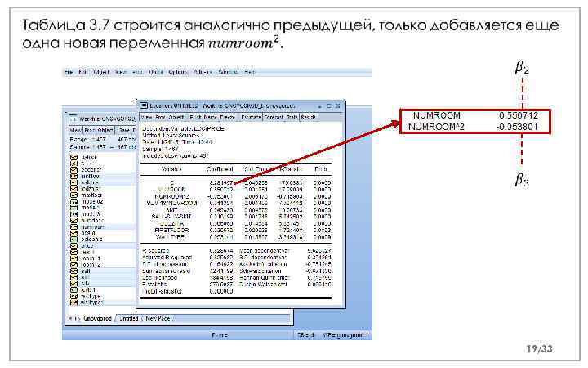Image resolution: width=588 pixels, height=368 pixels.
Task: Select the series icon beside maxfloor
Action: pyautogui.click(x=73, y=195)
